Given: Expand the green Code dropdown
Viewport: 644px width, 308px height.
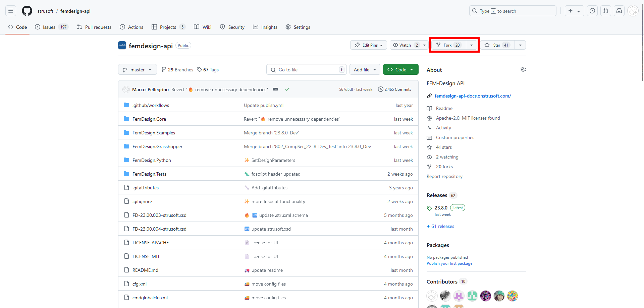Looking at the screenshot, I should [400, 70].
